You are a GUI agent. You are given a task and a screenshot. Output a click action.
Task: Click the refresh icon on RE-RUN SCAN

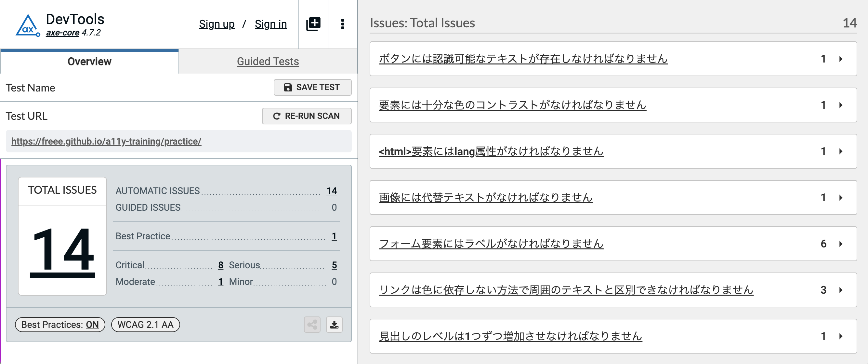pyautogui.click(x=277, y=116)
